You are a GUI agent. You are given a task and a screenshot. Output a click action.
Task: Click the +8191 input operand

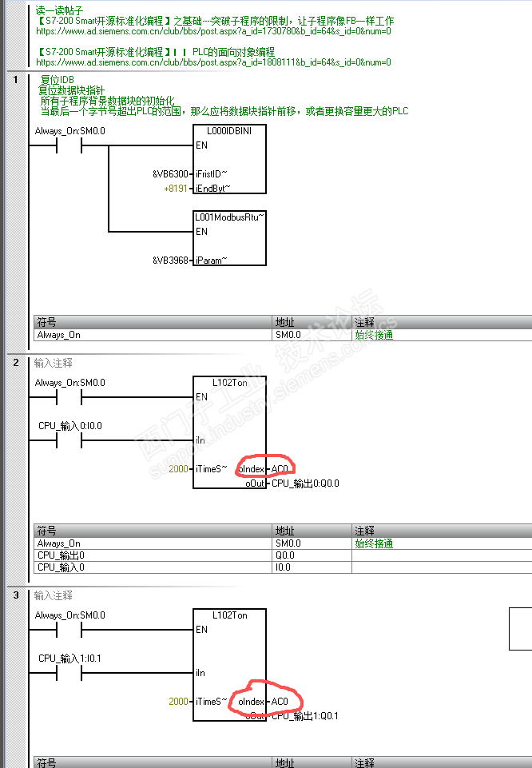(x=176, y=189)
